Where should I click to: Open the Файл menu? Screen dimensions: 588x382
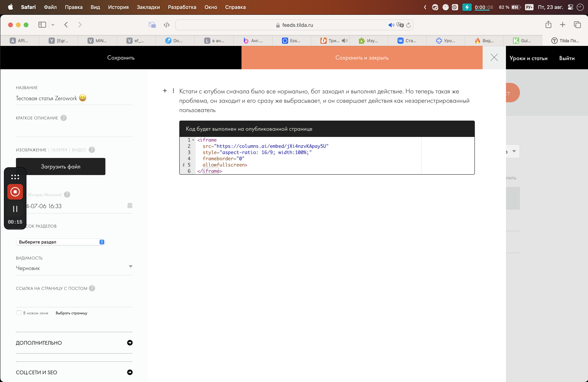point(50,7)
